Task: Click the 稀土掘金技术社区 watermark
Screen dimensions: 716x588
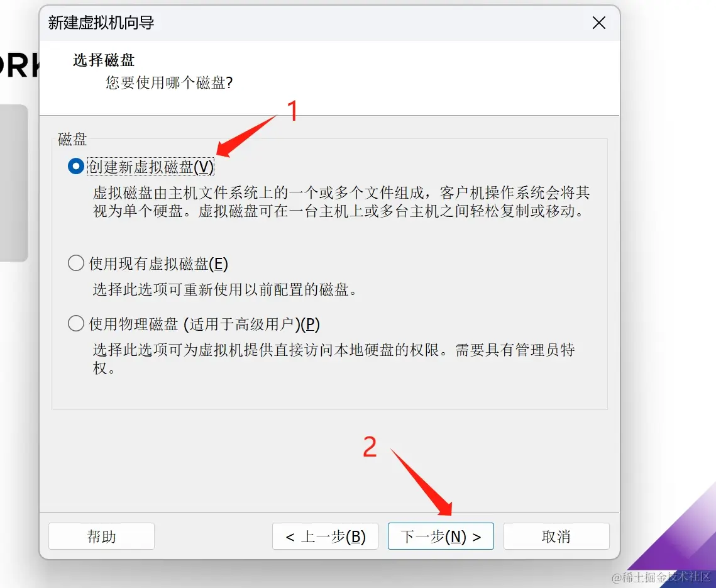Action: tap(661, 577)
